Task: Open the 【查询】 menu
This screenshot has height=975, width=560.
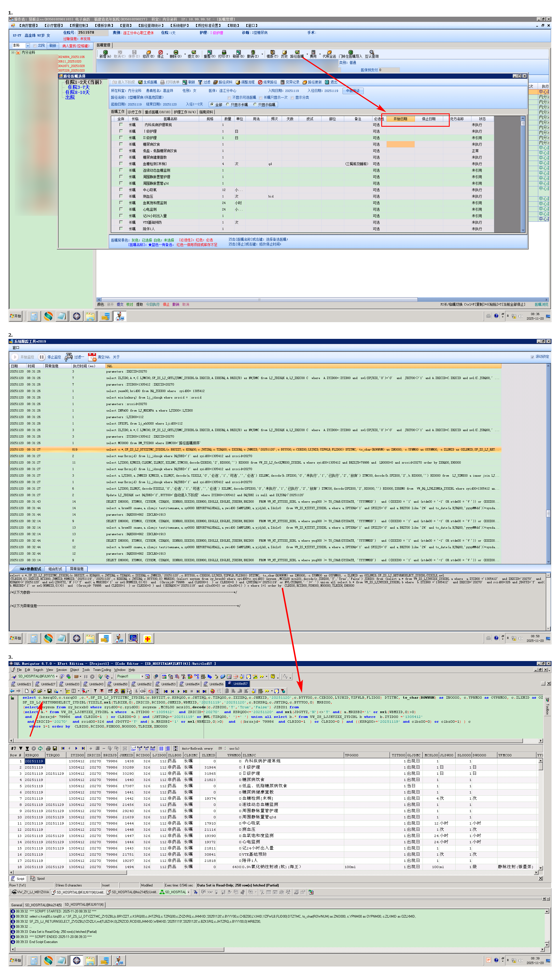Action: coord(126,26)
